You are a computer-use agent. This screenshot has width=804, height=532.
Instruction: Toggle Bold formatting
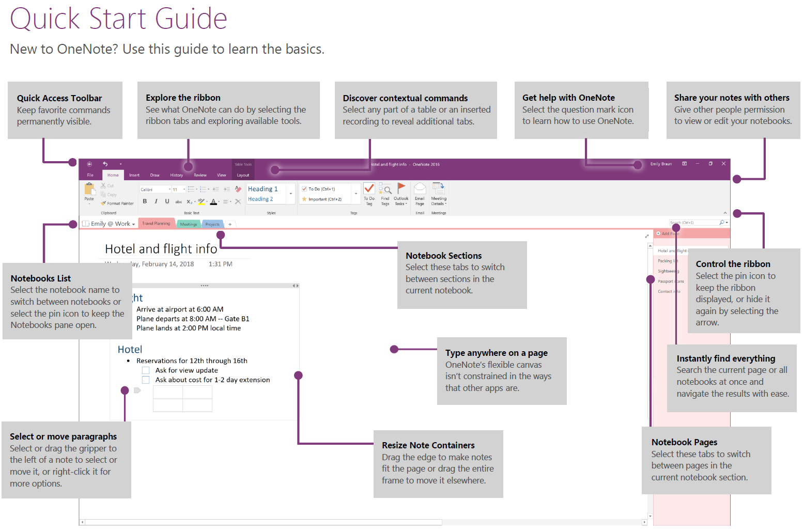tap(145, 201)
